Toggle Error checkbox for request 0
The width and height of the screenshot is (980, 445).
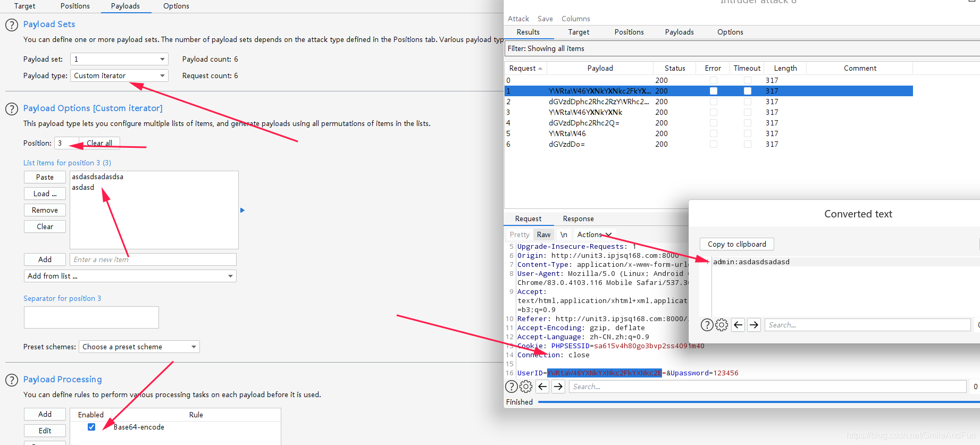click(x=714, y=80)
